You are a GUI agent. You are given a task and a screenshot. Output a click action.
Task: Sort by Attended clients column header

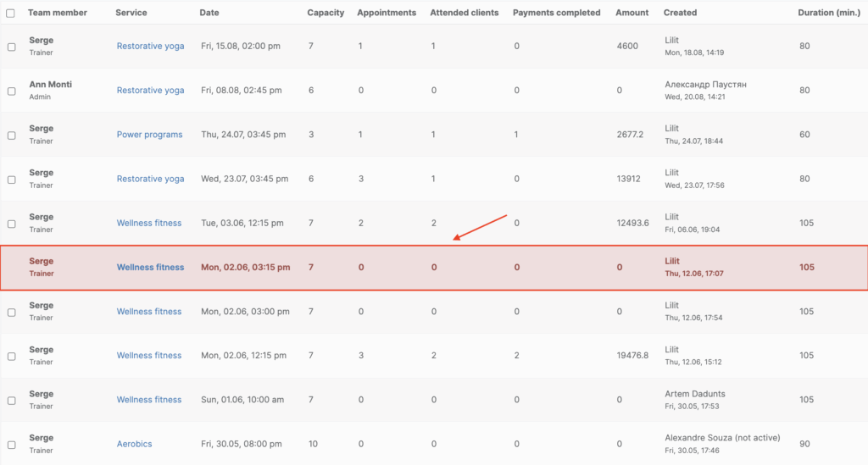click(x=465, y=13)
